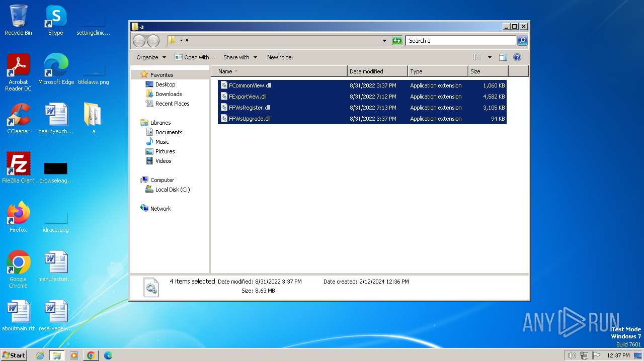This screenshot has width=644, height=362.
Task: Launch Skype from the desktop
Action: pyautogui.click(x=56, y=20)
